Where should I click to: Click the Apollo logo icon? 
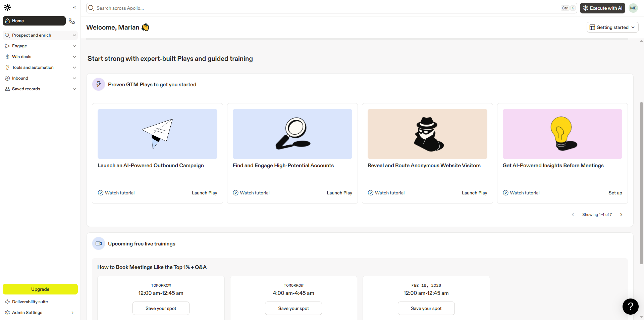pyautogui.click(x=7, y=7)
